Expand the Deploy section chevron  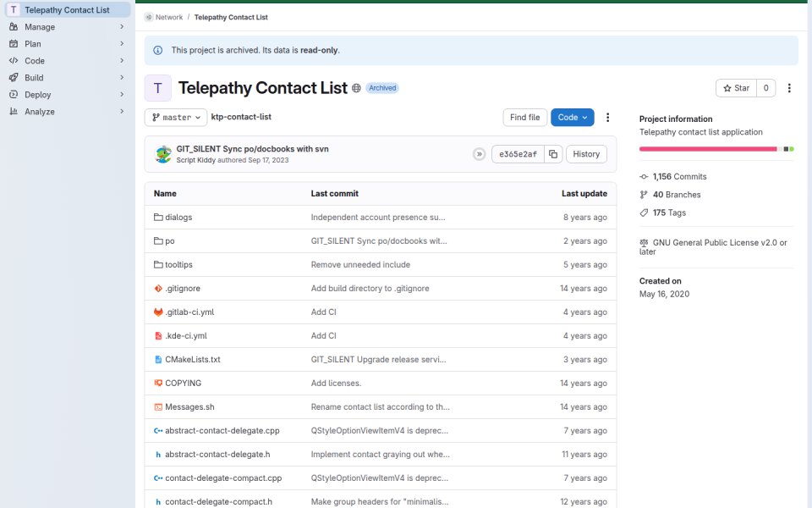[122, 95]
